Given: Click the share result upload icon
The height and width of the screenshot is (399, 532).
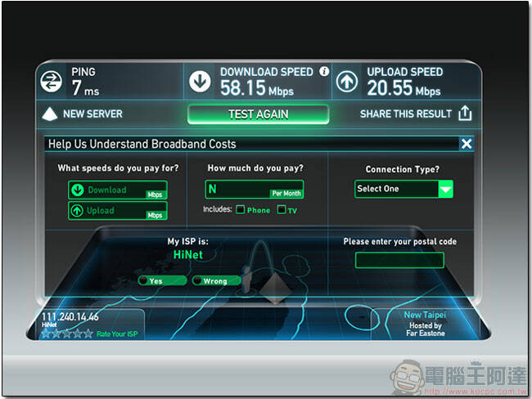Looking at the screenshot, I should 465,113.
